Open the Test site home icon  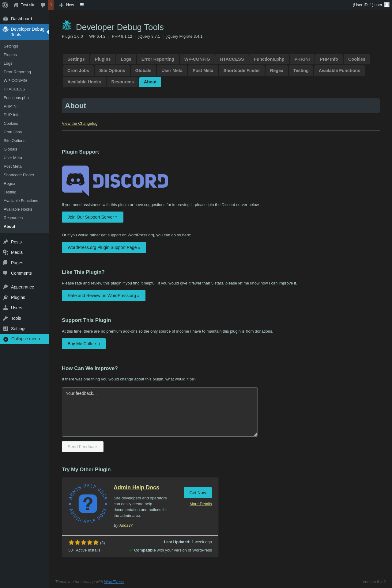[x=16, y=5]
